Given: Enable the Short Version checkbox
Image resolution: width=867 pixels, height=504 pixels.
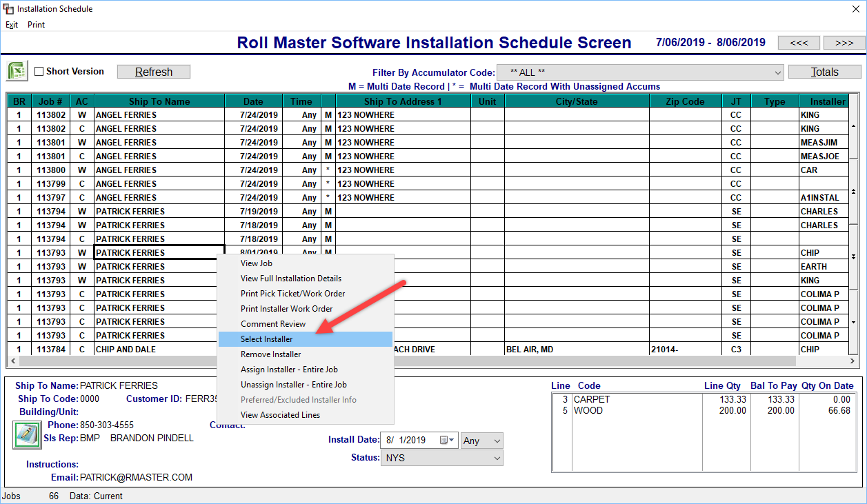Looking at the screenshot, I should pos(40,71).
